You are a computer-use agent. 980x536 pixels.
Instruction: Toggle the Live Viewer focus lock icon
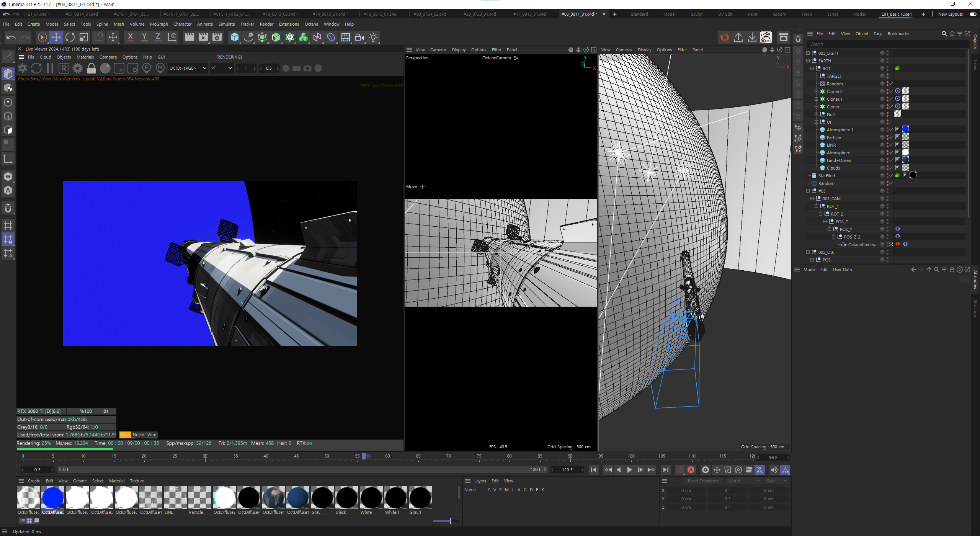[91, 68]
